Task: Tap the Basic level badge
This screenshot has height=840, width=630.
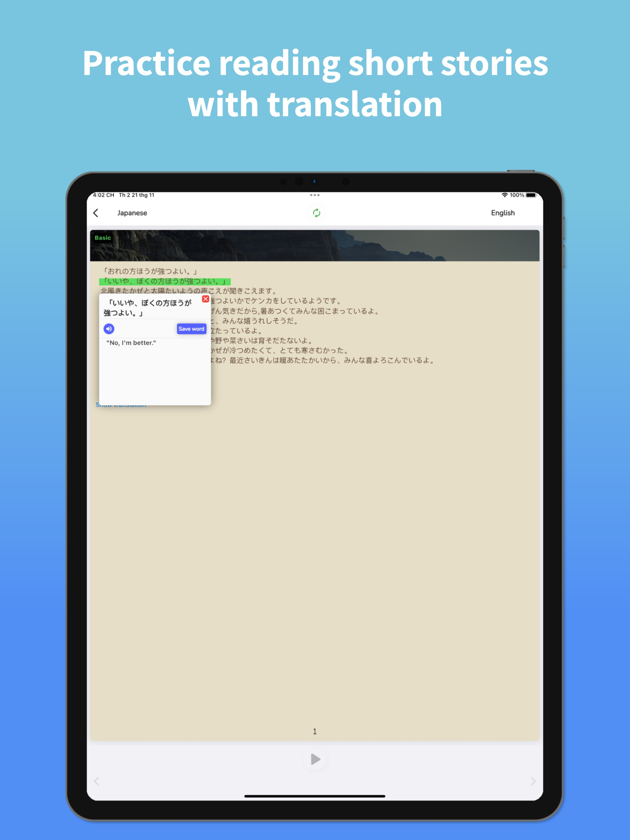Action: coord(103,238)
